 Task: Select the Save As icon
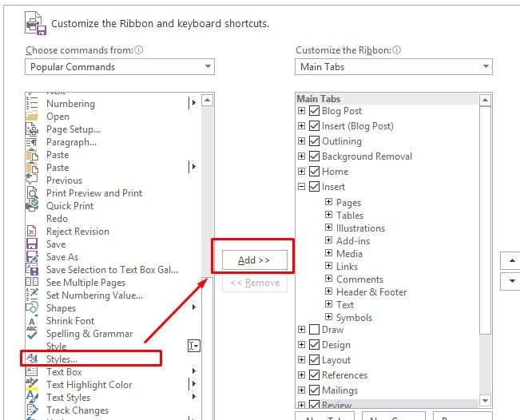pos(32,257)
